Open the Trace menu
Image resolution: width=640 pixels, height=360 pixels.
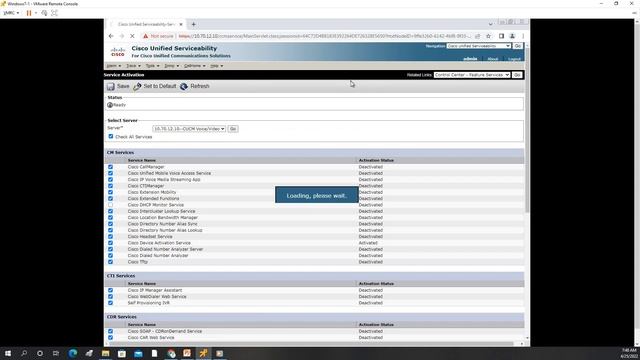pyautogui.click(x=133, y=66)
